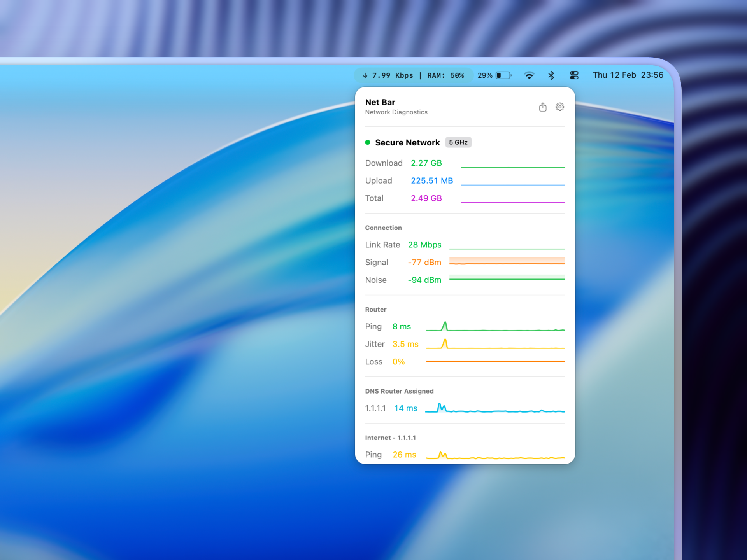Toggle the Signal graph display

(507, 262)
